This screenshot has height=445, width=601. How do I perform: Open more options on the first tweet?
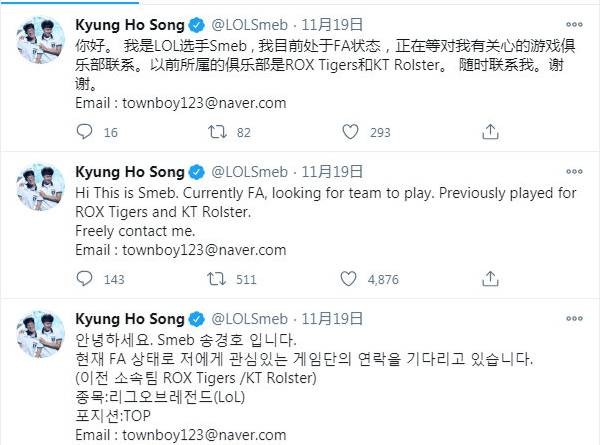579,24
